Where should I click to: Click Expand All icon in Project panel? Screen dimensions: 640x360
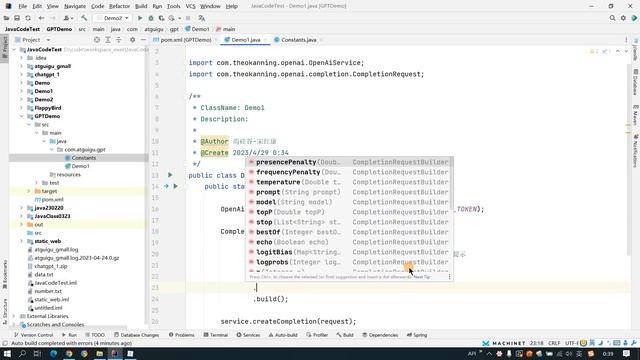point(108,40)
